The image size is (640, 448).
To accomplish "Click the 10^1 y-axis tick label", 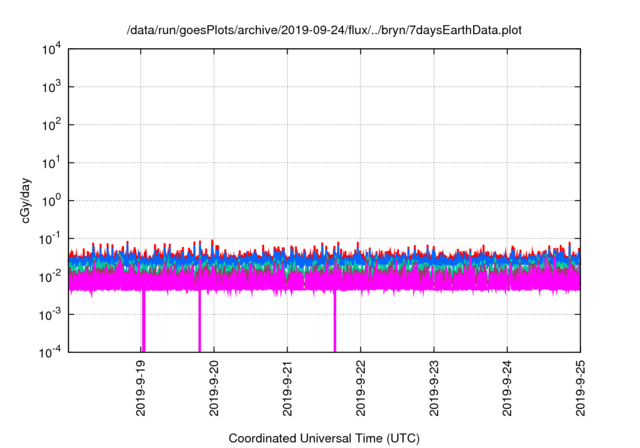I will (51, 163).
